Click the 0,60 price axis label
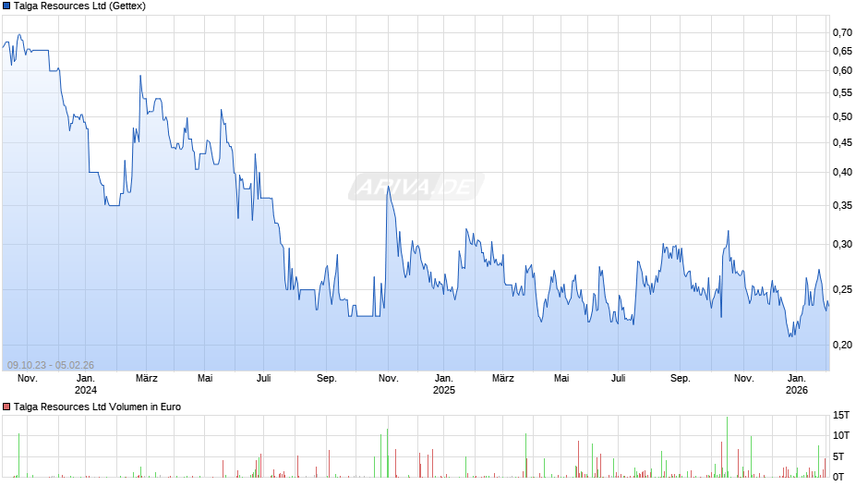Viewport: 868px width, 486px height. pyautogui.click(x=842, y=70)
